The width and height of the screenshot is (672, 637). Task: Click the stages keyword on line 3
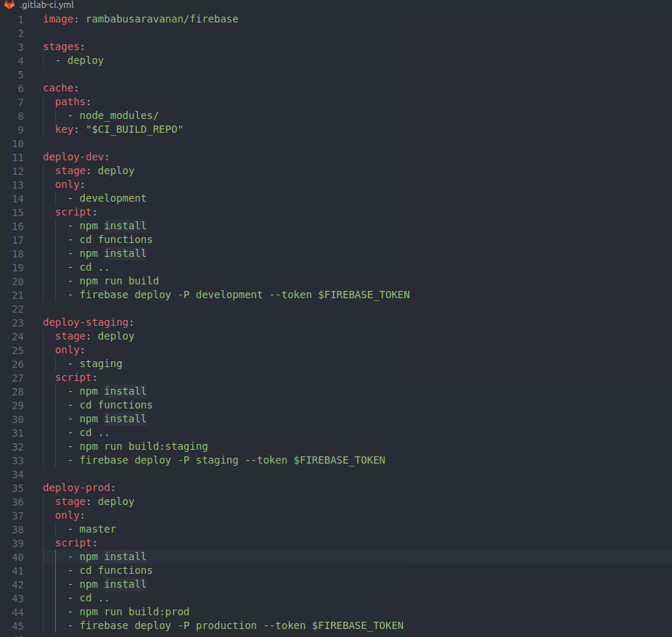point(60,46)
